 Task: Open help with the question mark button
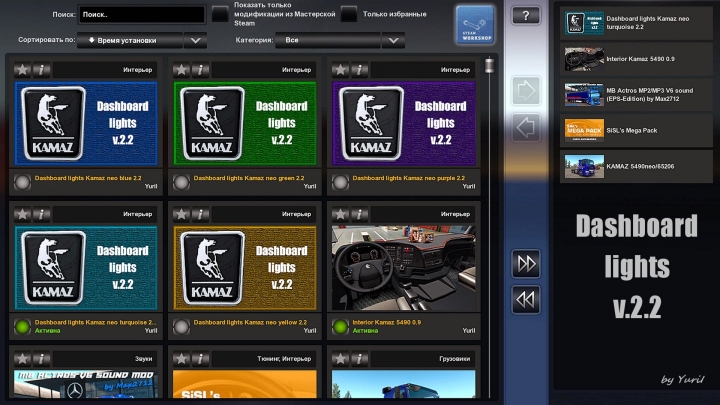526,16
